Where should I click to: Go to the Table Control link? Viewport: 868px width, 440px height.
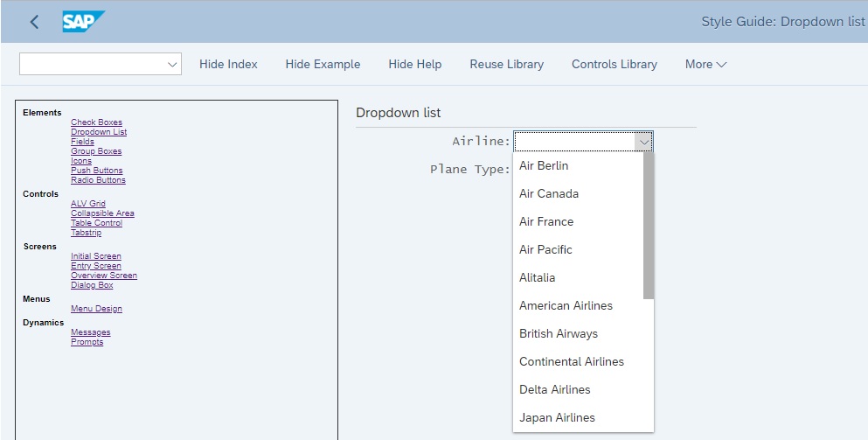(96, 223)
